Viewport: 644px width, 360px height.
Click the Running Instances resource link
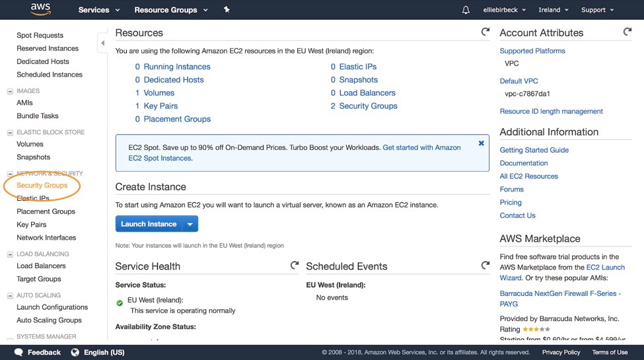176,67
